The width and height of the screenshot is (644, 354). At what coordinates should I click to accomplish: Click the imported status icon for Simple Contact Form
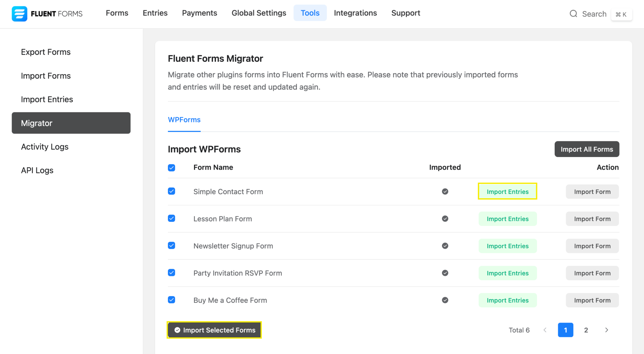click(445, 191)
